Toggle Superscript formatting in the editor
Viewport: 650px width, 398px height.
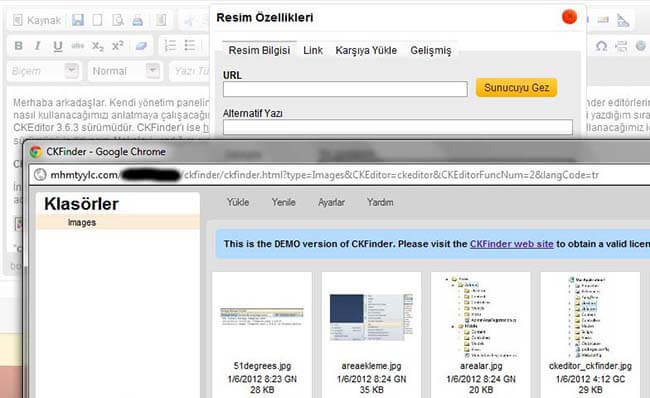click(x=118, y=45)
